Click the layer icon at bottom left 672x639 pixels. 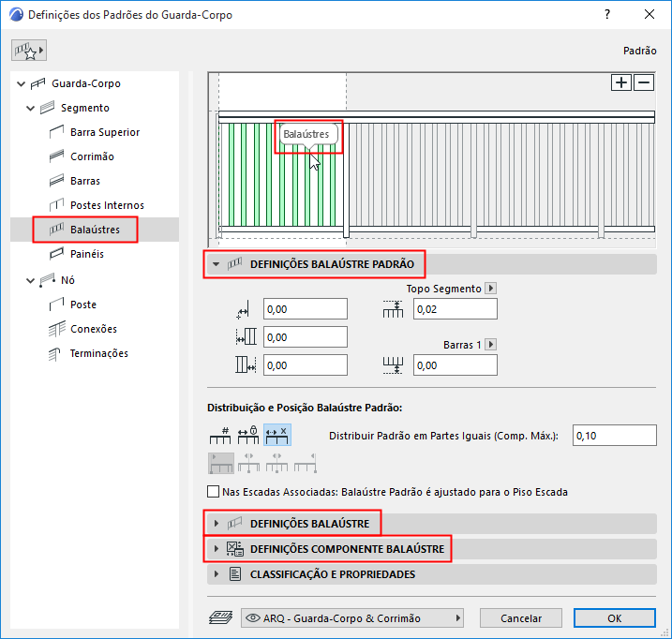click(220, 618)
